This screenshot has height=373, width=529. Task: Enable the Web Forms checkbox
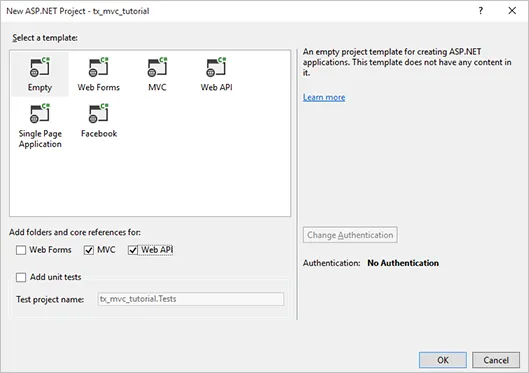(x=21, y=250)
